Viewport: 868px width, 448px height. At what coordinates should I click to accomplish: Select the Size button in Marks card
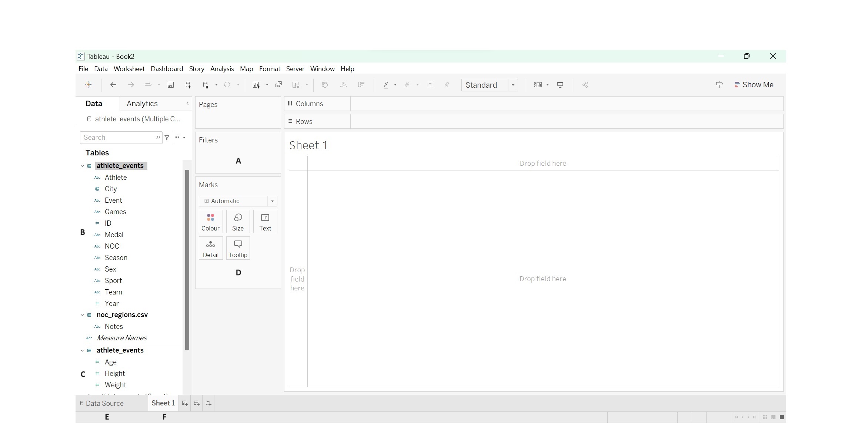[x=237, y=221]
